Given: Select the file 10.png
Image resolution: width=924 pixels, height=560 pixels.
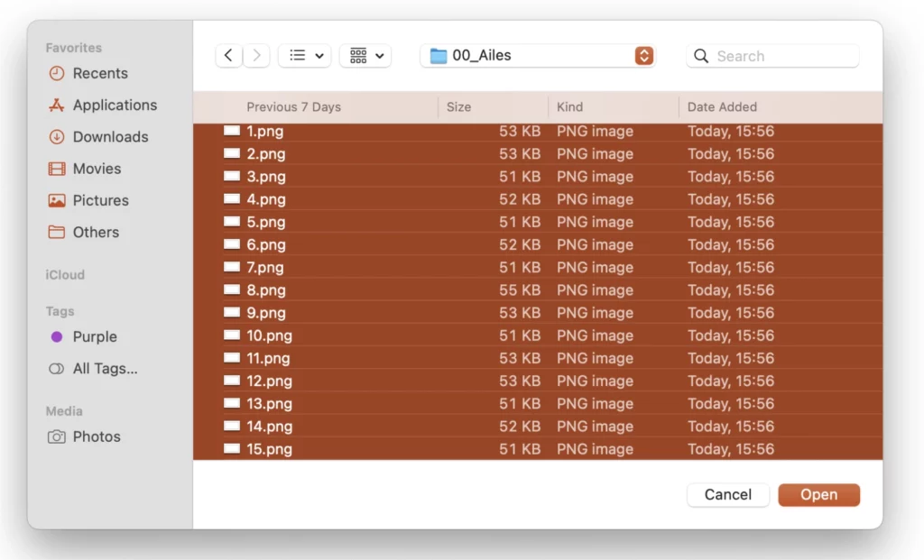Looking at the screenshot, I should tap(538, 335).
